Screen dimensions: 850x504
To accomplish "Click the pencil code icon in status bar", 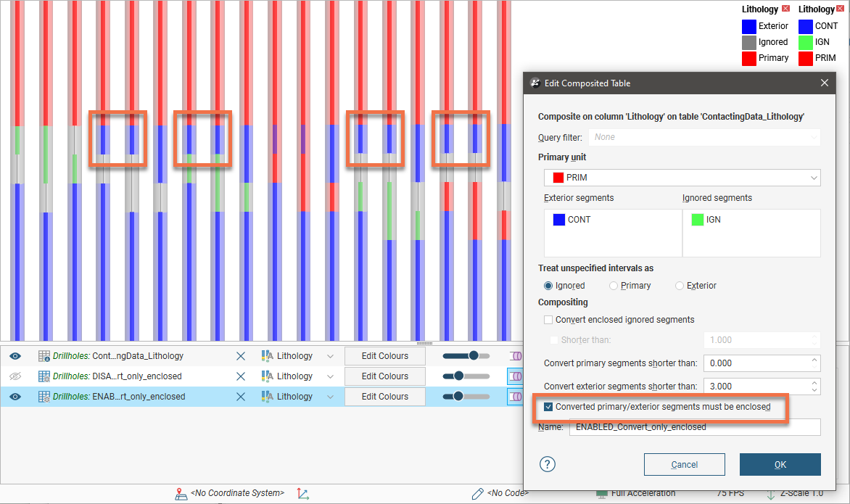I will [x=477, y=494].
